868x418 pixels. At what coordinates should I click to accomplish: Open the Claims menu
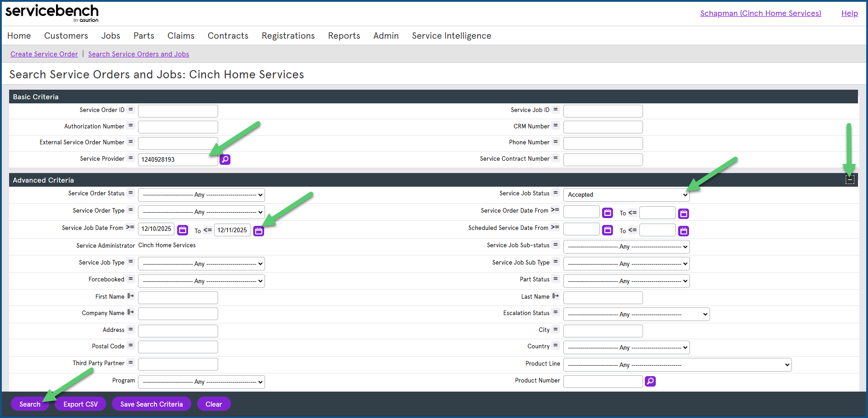181,36
